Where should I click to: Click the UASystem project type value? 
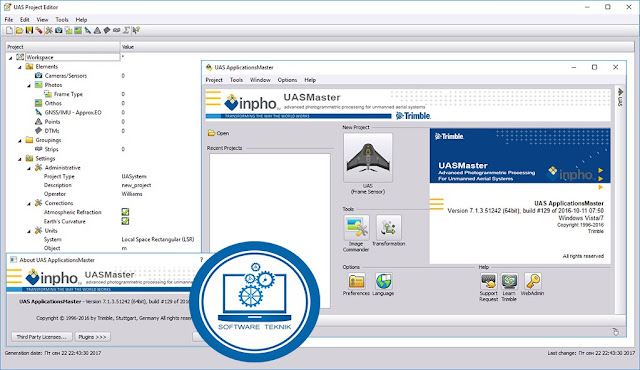click(134, 176)
